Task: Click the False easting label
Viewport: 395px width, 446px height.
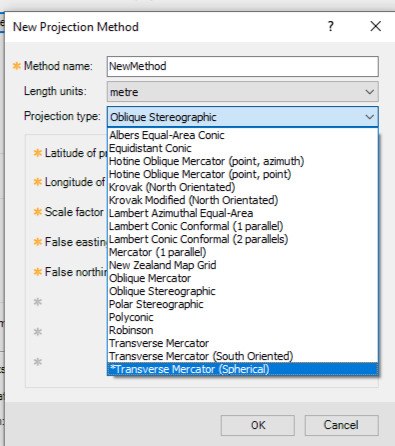Action: point(76,242)
